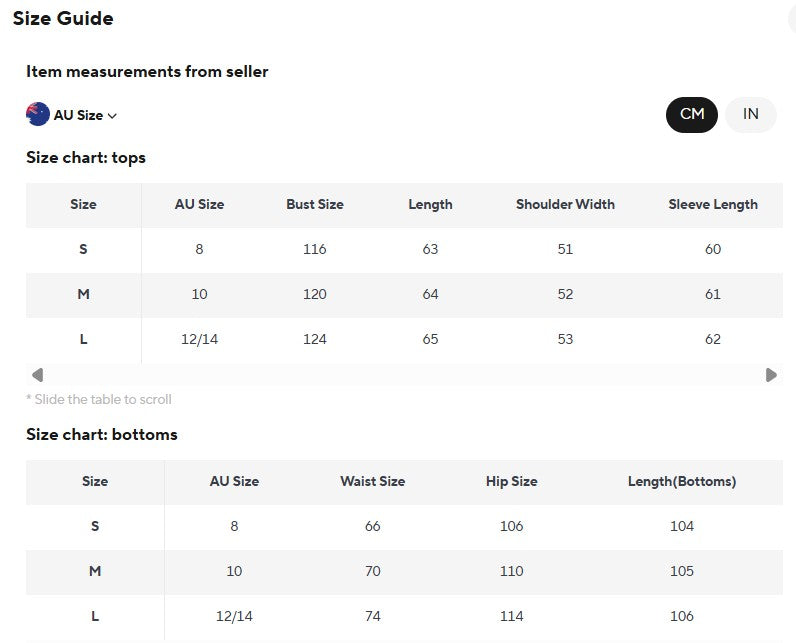Screen dimensions: 796x643
Task: Click the L row in the bottoms chart
Action: [x=404, y=616]
